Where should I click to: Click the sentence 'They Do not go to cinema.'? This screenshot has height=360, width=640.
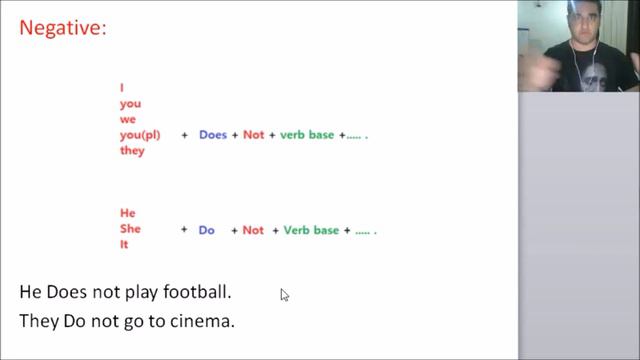[127, 321]
